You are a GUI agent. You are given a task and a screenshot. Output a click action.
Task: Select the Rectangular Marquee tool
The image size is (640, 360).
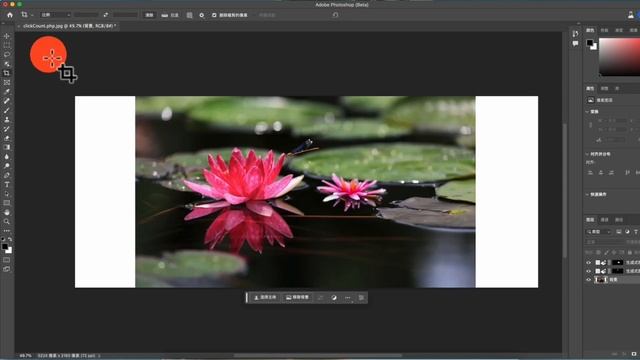pyautogui.click(x=7, y=45)
